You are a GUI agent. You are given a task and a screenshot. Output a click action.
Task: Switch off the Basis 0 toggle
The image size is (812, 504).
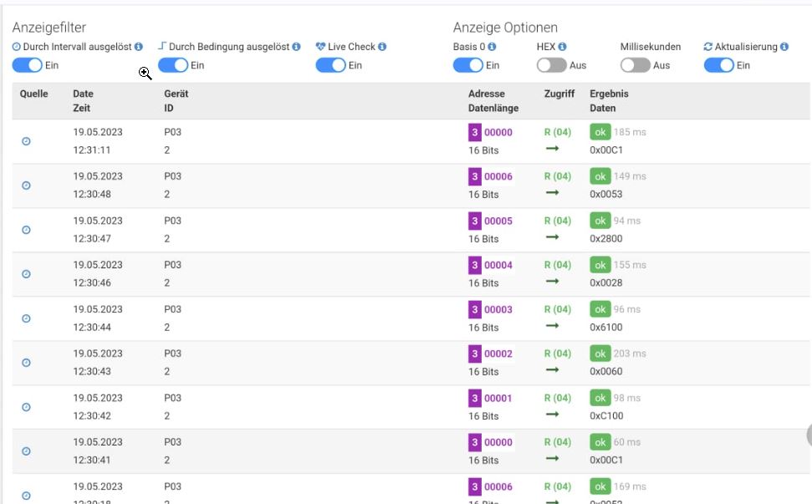(468, 65)
